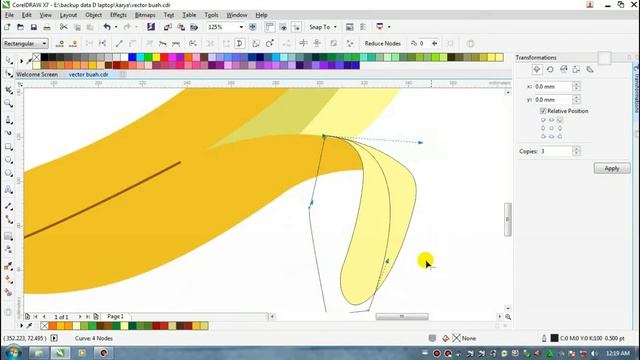Open the Object menu
This screenshot has height=360, width=640.
coord(93,15)
